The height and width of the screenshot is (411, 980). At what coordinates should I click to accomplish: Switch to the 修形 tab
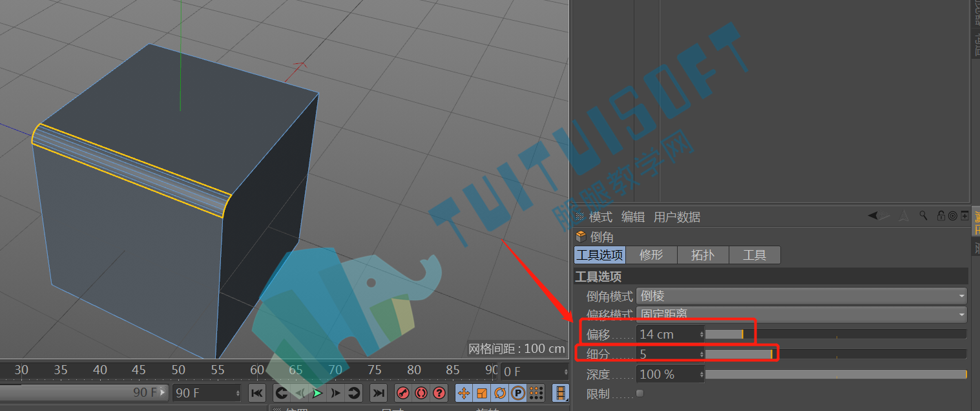651,255
